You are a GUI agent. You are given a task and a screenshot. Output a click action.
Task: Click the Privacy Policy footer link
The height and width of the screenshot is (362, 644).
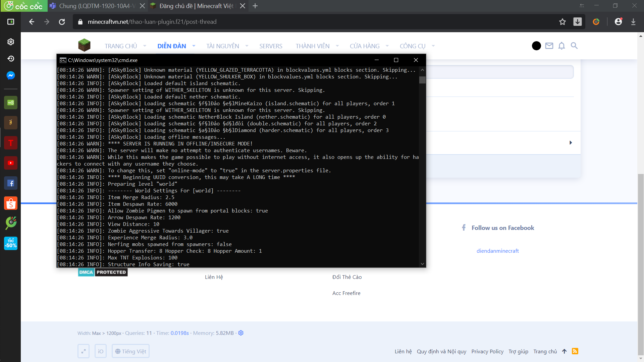(x=487, y=351)
